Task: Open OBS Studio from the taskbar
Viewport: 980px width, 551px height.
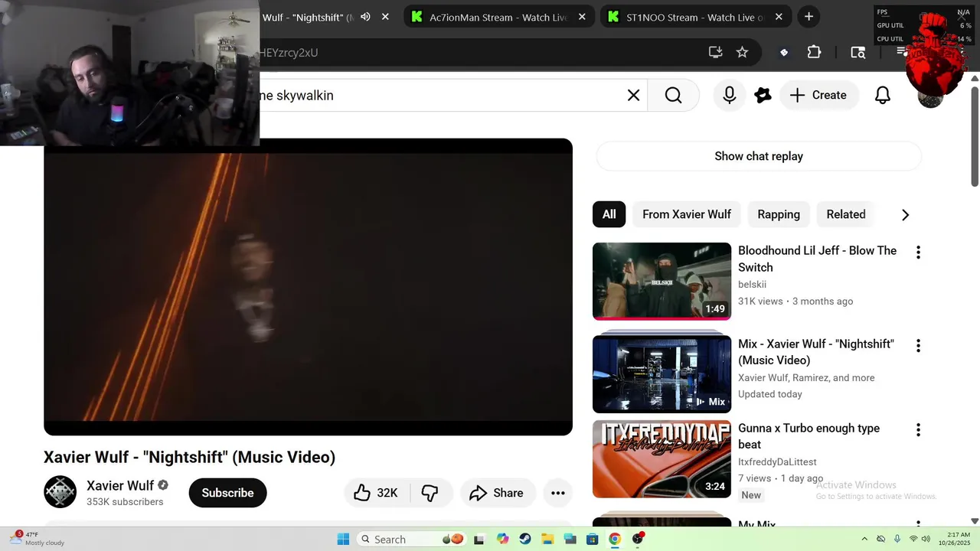Action: click(638, 539)
